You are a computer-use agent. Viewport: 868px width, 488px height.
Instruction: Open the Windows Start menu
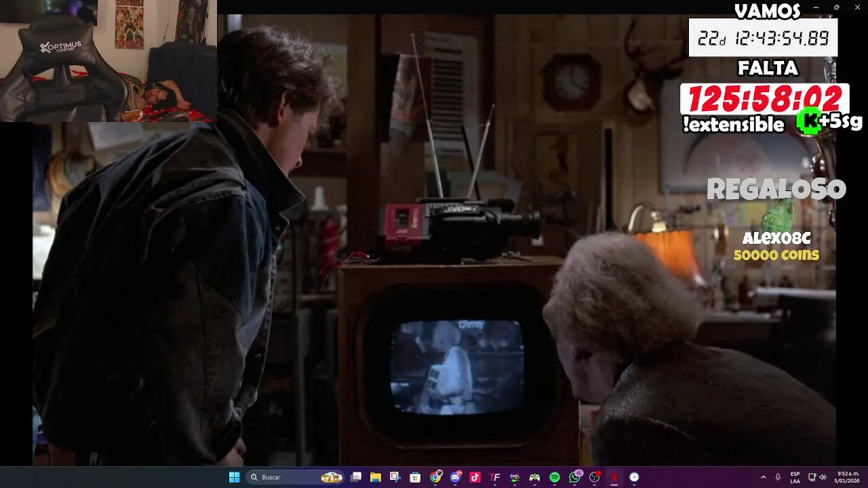[x=234, y=477]
